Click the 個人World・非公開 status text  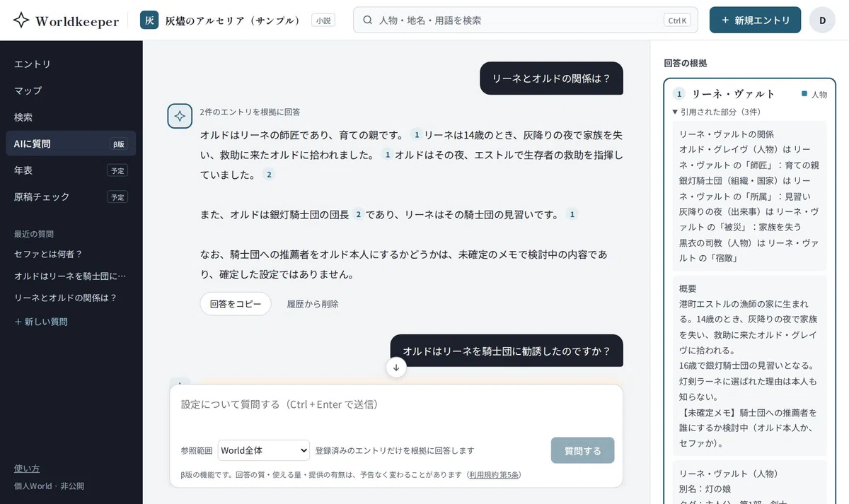49,486
